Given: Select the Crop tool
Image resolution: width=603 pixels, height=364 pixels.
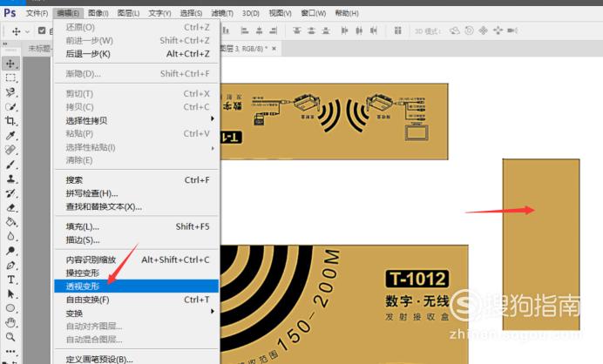Looking at the screenshot, I should point(10,121).
